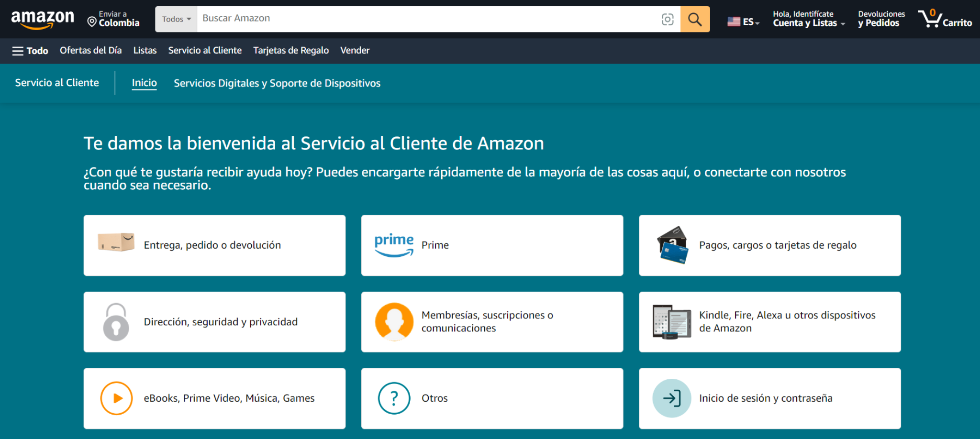The image size is (980, 439).
Task: Open Servicio al Cliente in the top nav bar
Action: [x=205, y=50]
